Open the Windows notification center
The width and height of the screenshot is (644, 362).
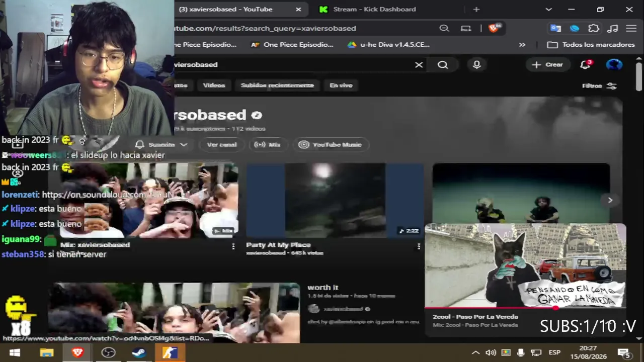click(x=624, y=352)
